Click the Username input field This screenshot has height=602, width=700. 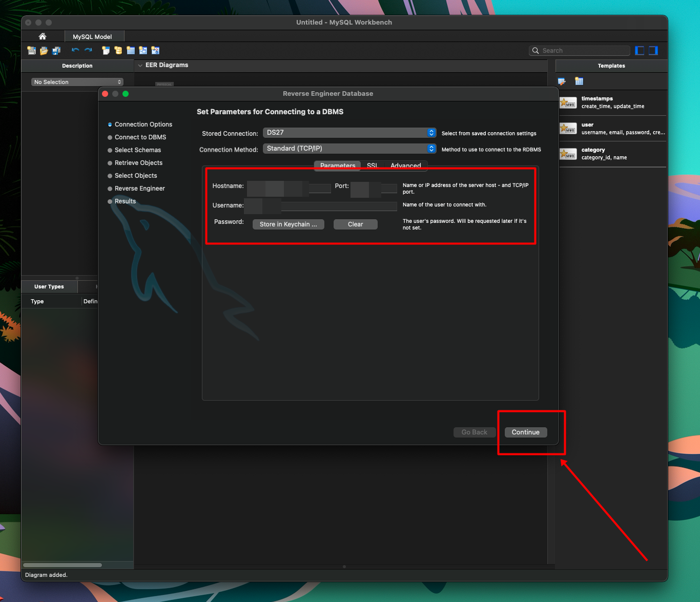pos(321,206)
